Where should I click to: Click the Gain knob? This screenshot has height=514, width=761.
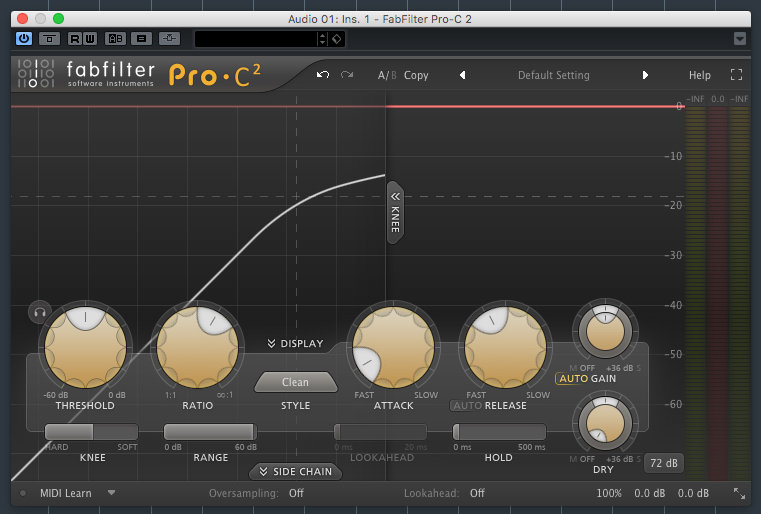605,330
